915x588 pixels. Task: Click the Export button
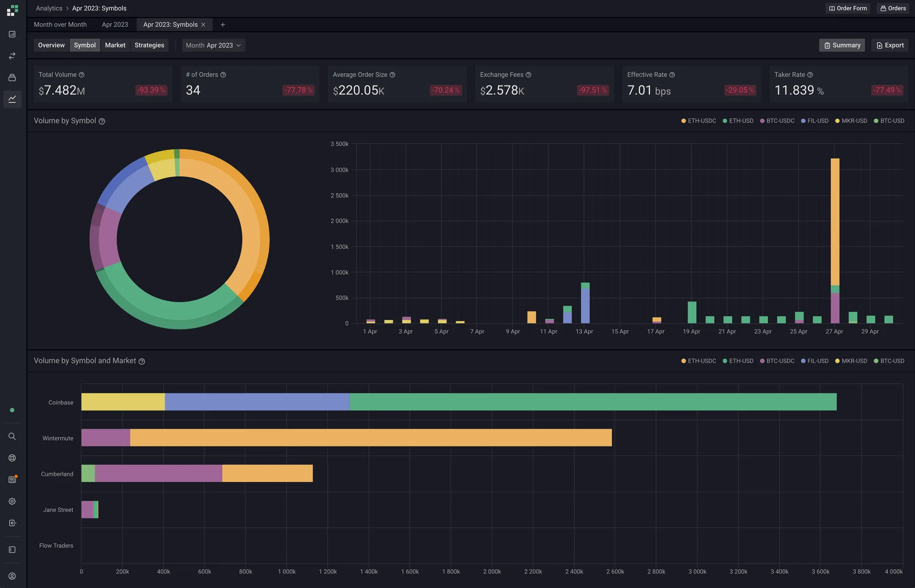point(890,45)
